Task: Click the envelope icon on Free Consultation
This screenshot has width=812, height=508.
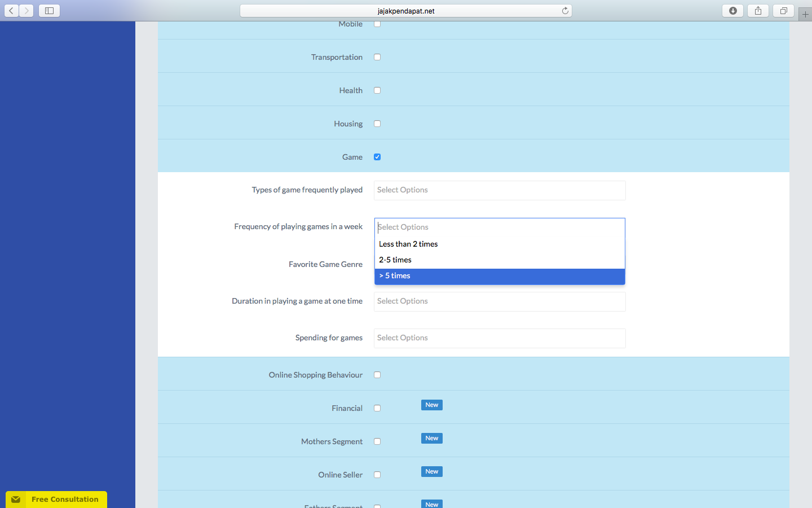Action: 16,500
